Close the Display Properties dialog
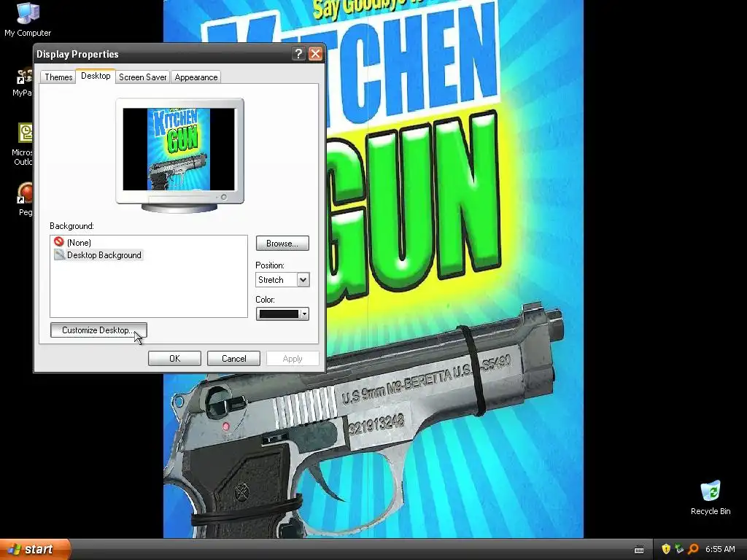This screenshot has height=560, width=747. 315,54
